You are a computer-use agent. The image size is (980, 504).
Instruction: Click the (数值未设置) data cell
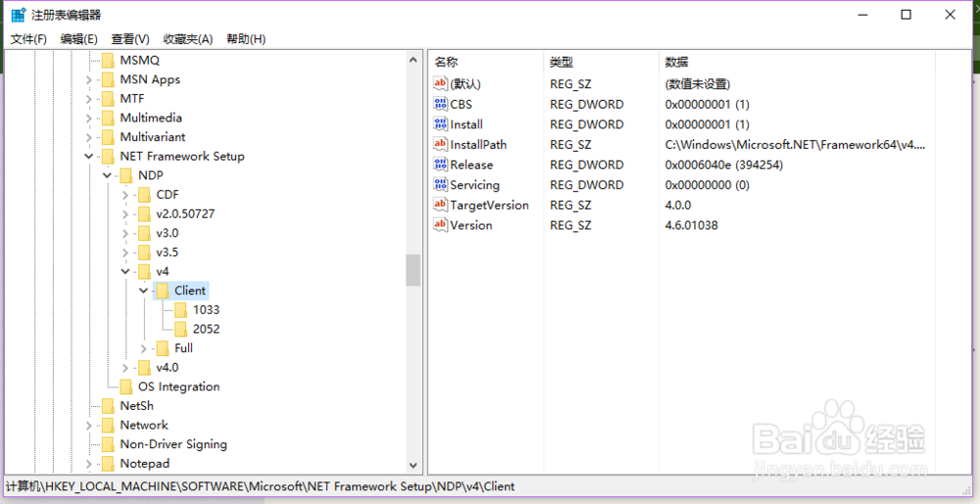(x=698, y=83)
